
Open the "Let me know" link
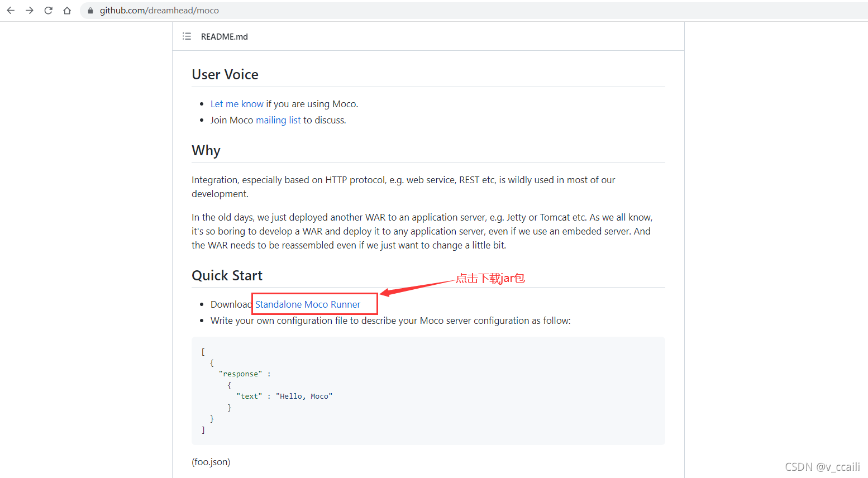[x=237, y=104]
